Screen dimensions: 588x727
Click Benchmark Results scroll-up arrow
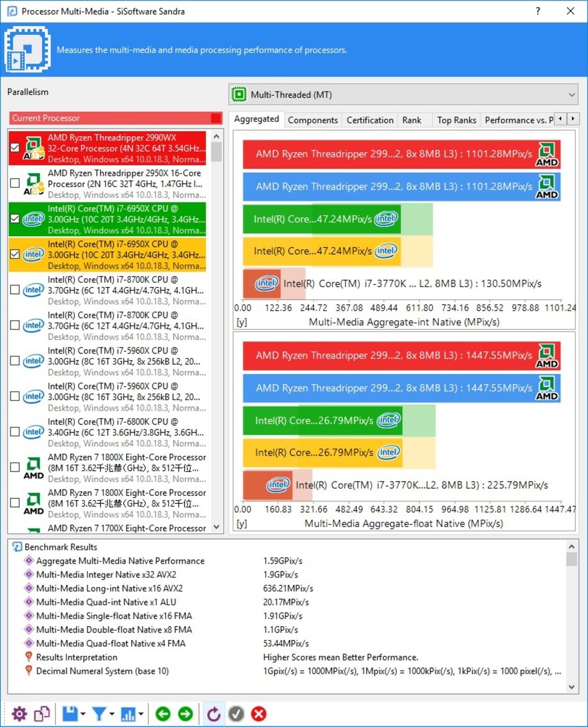pos(571,547)
